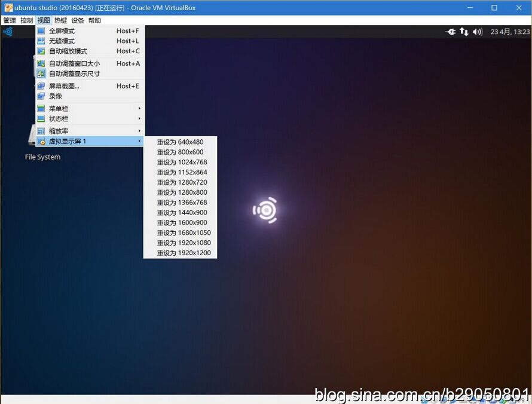This screenshot has height=404, width=532.
Task: Select 重设为 1920x1200
Action: point(180,253)
